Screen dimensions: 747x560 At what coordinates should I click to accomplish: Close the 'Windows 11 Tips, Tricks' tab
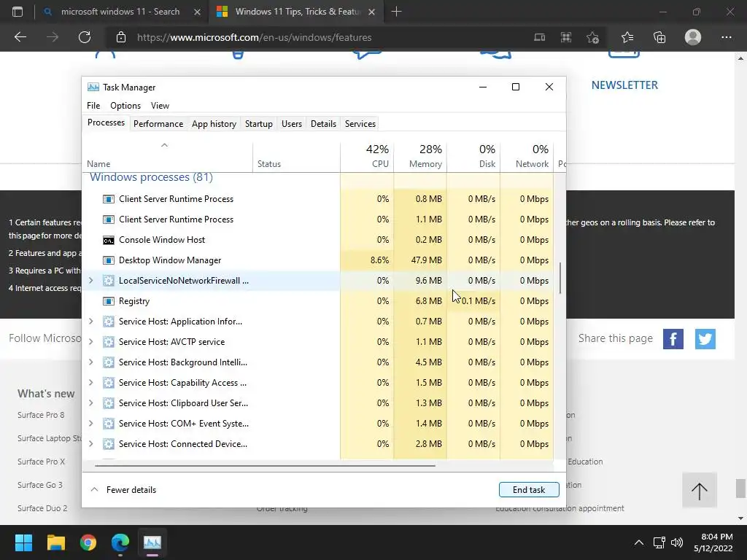[x=372, y=12]
